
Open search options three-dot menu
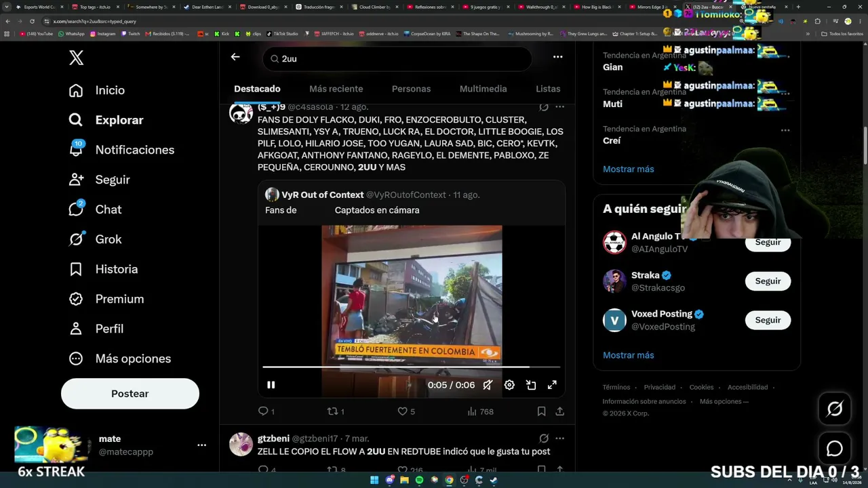[558, 57]
